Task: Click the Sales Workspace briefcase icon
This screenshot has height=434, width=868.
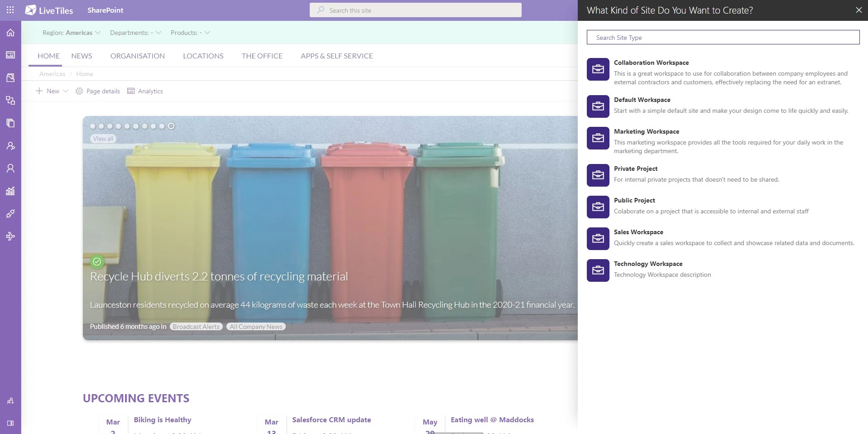Action: tap(598, 239)
